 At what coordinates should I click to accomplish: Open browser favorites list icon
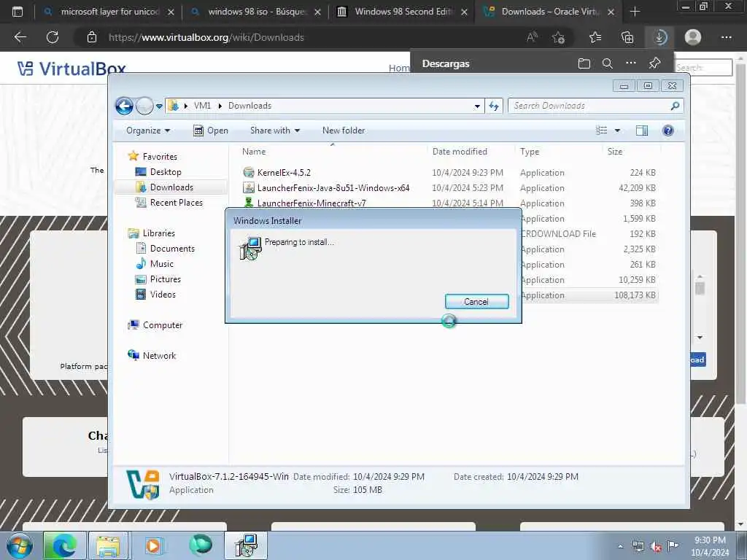pyautogui.click(x=595, y=37)
